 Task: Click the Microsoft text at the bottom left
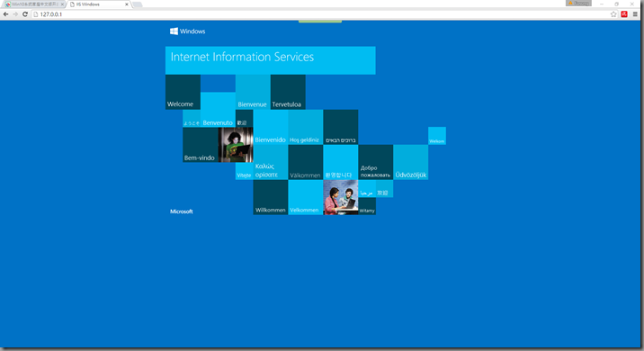click(x=181, y=211)
